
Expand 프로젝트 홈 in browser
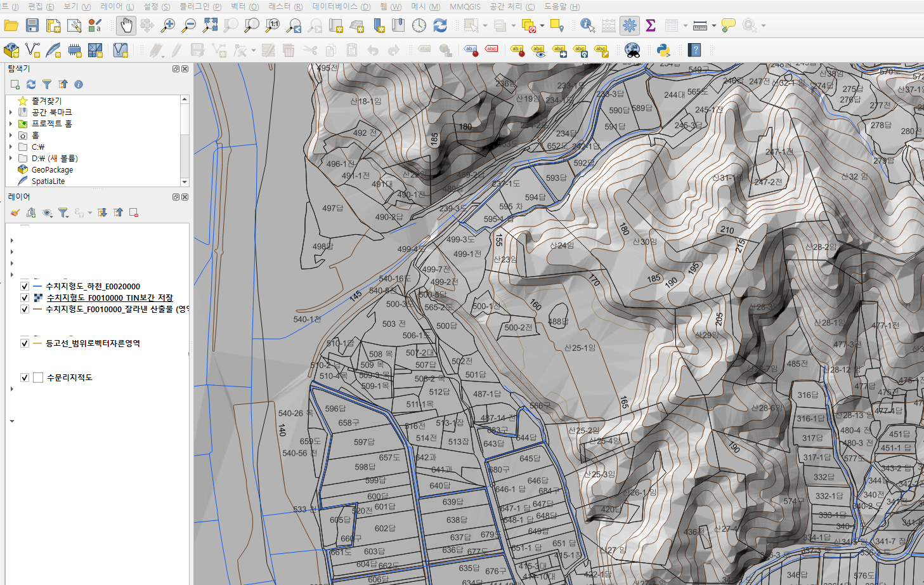[11, 124]
